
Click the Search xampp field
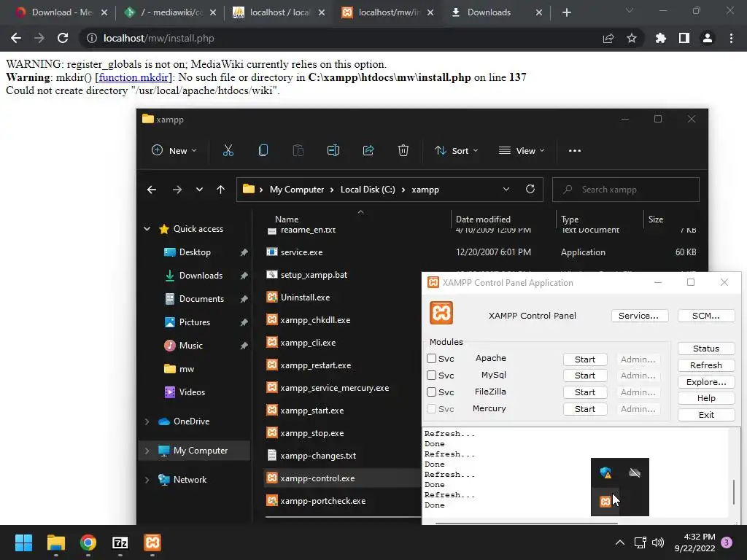coord(625,190)
